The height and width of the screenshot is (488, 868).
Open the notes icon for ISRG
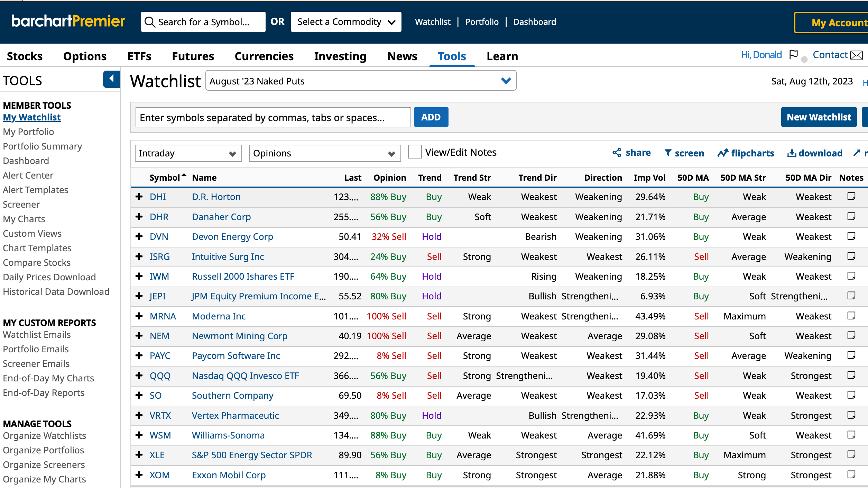(x=851, y=256)
